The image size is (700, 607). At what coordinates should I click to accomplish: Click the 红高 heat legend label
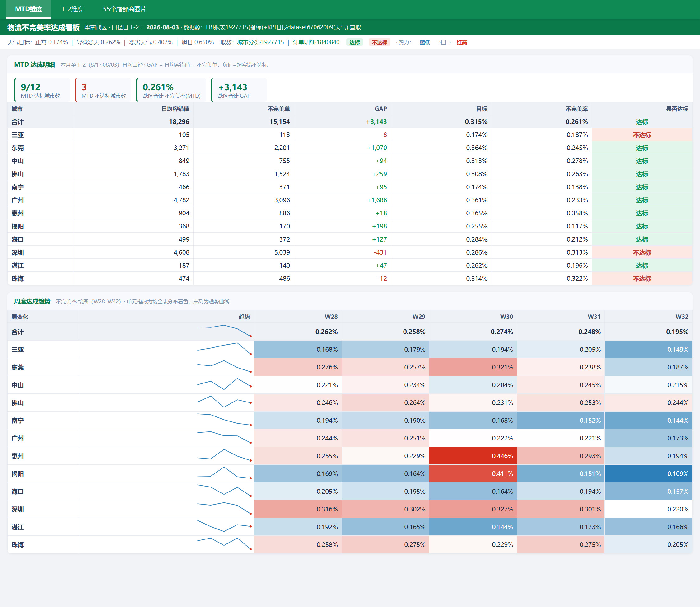[x=462, y=42]
